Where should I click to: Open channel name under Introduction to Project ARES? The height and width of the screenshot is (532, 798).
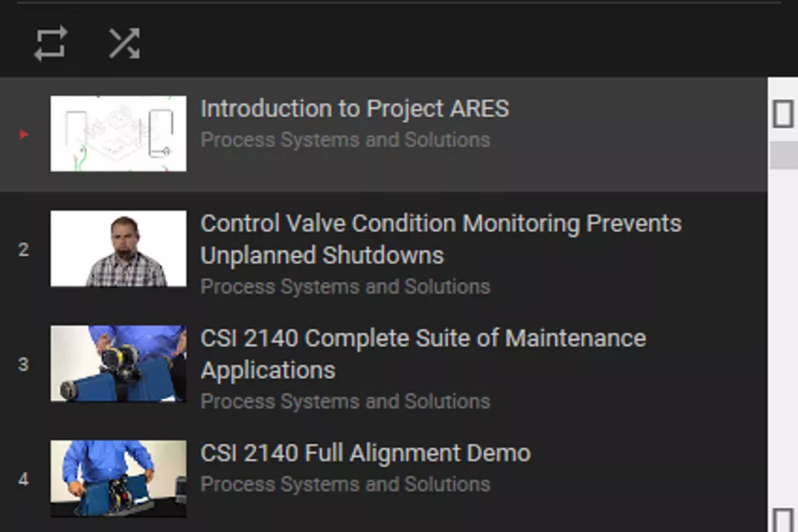click(x=345, y=140)
